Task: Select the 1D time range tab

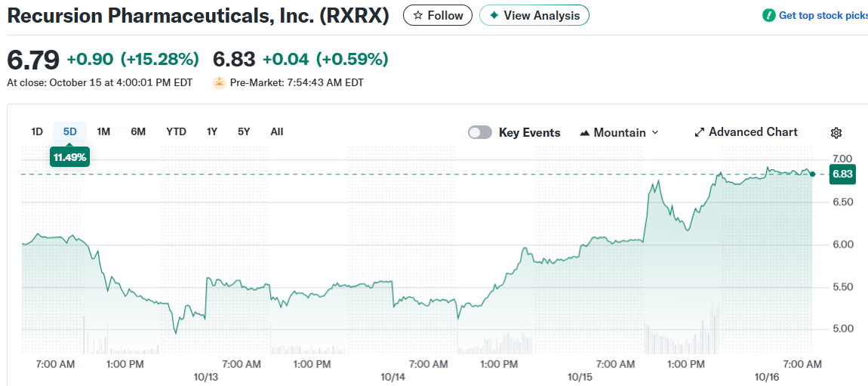Action: pyautogui.click(x=37, y=131)
